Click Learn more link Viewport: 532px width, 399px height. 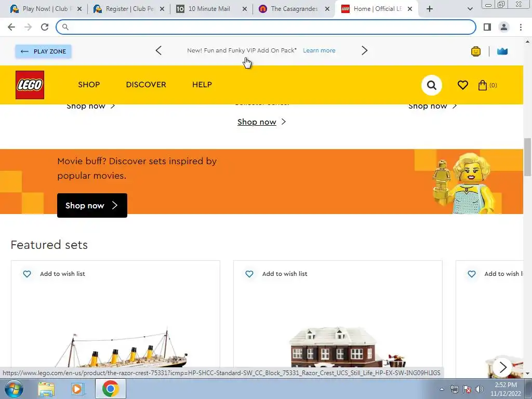coord(319,50)
